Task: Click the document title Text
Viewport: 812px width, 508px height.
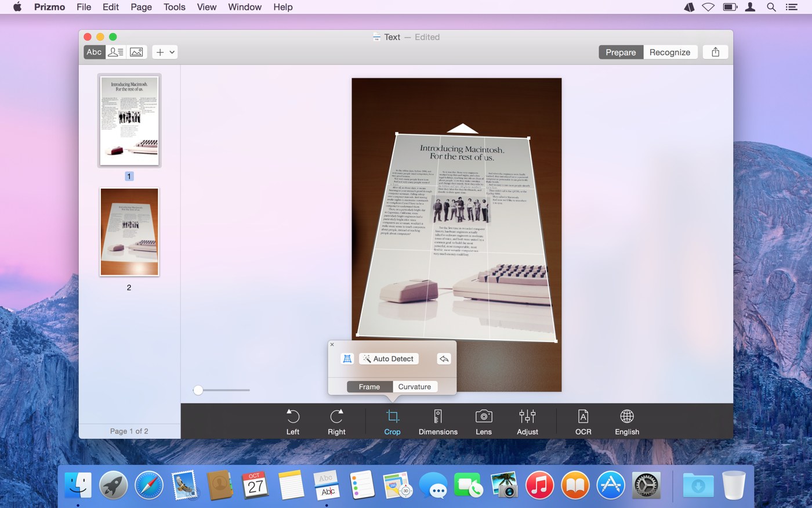Action: pos(392,37)
